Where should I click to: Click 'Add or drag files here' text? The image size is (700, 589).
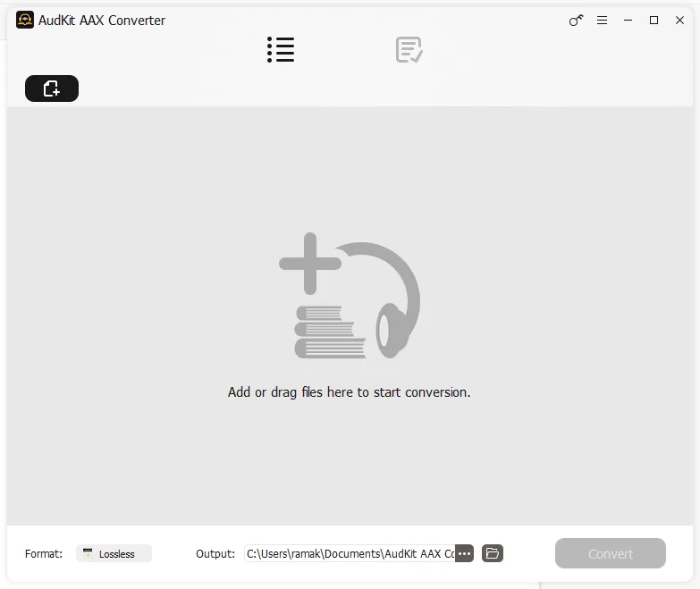[x=350, y=392]
